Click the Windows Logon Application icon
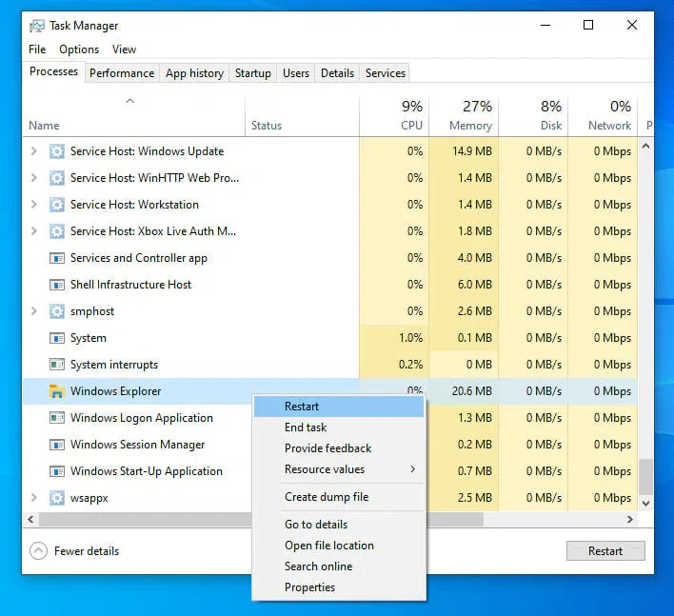Viewport: 674px width, 616px height. click(56, 418)
